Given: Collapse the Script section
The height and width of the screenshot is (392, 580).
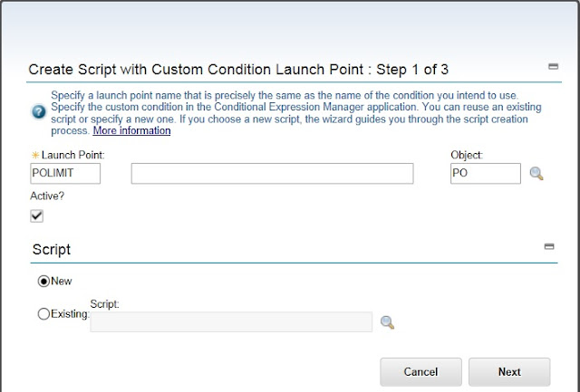Looking at the screenshot, I should point(548,246).
